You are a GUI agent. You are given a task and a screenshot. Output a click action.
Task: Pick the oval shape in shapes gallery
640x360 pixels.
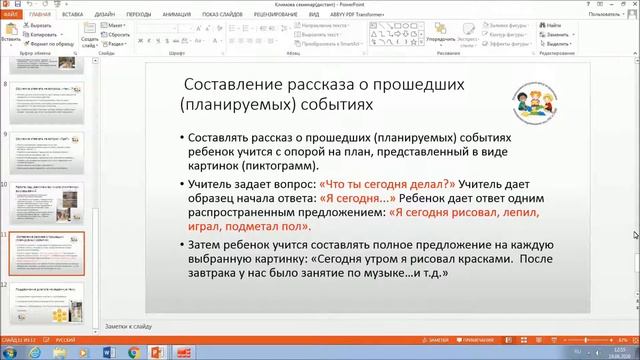coord(405,26)
